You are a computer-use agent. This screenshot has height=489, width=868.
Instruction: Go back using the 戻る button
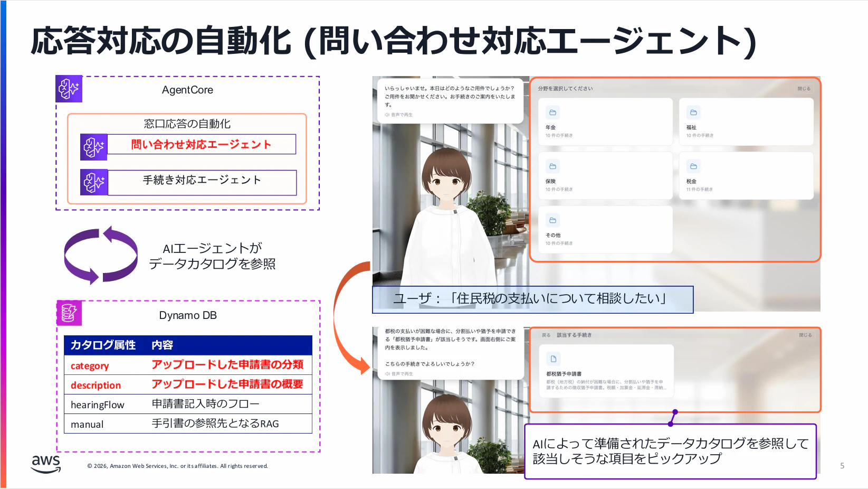tap(546, 335)
